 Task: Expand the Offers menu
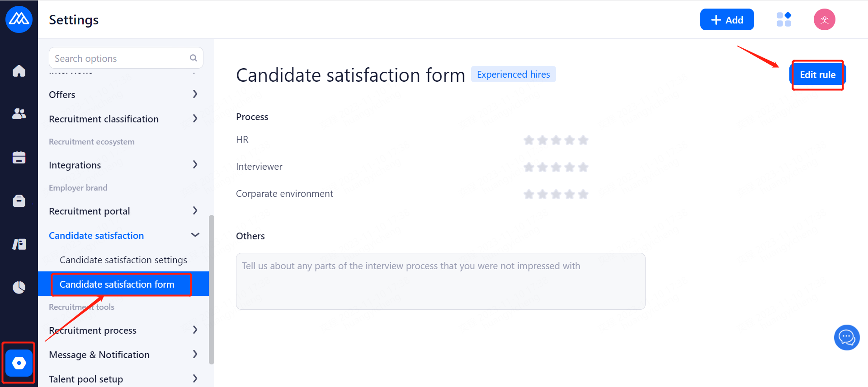point(123,94)
